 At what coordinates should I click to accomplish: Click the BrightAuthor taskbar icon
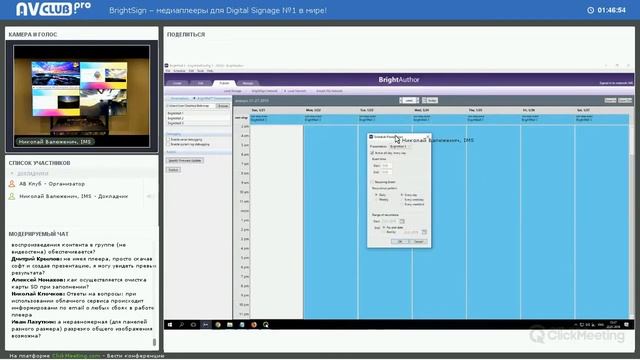[206, 325]
